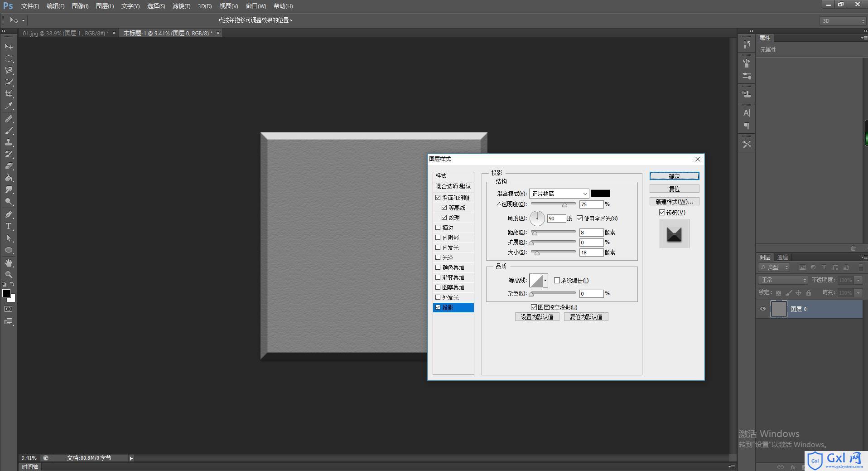Select the Move tool
Image resolution: width=868 pixels, height=471 pixels.
tap(9, 46)
